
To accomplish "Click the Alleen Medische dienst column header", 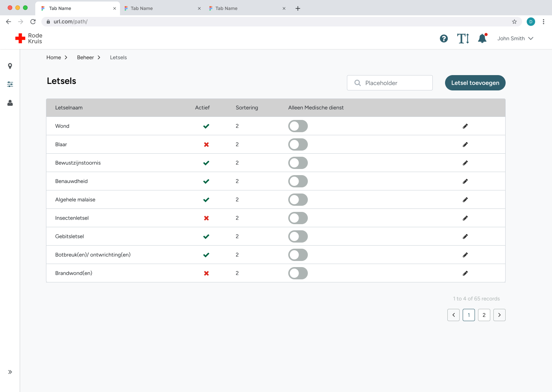I will click(x=316, y=108).
